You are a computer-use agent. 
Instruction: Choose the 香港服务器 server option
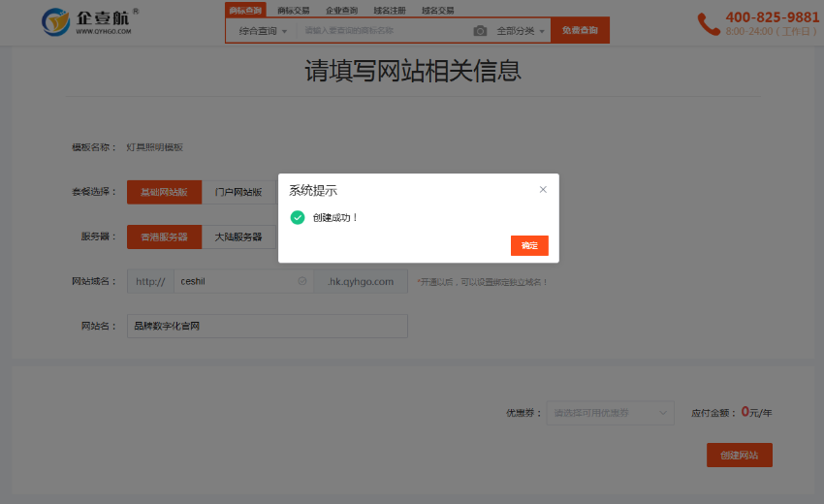[x=164, y=236]
